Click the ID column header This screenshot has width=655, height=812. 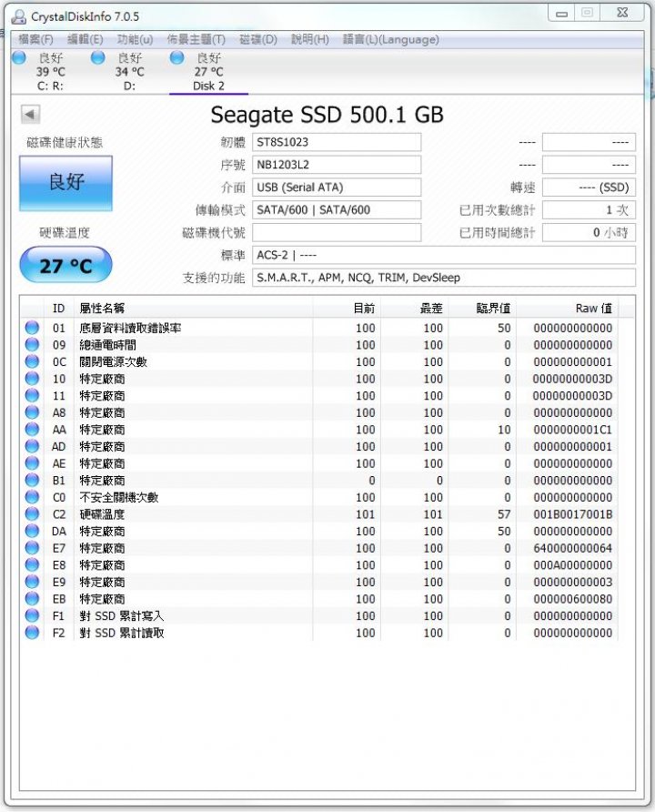tap(59, 308)
